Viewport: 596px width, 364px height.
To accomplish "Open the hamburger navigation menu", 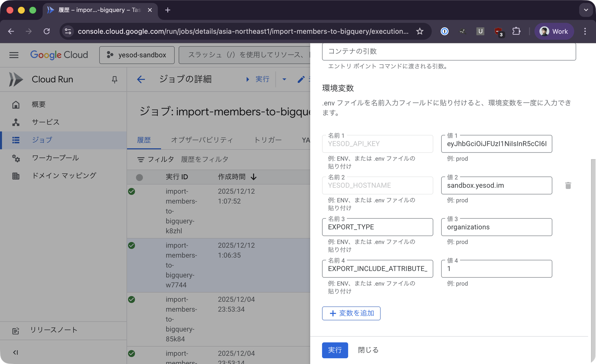I will coord(14,55).
